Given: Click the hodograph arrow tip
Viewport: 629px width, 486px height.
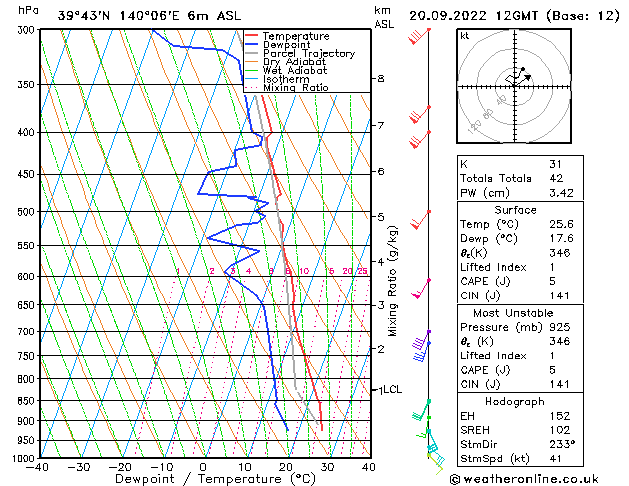Looking at the screenshot, I should tap(529, 76).
